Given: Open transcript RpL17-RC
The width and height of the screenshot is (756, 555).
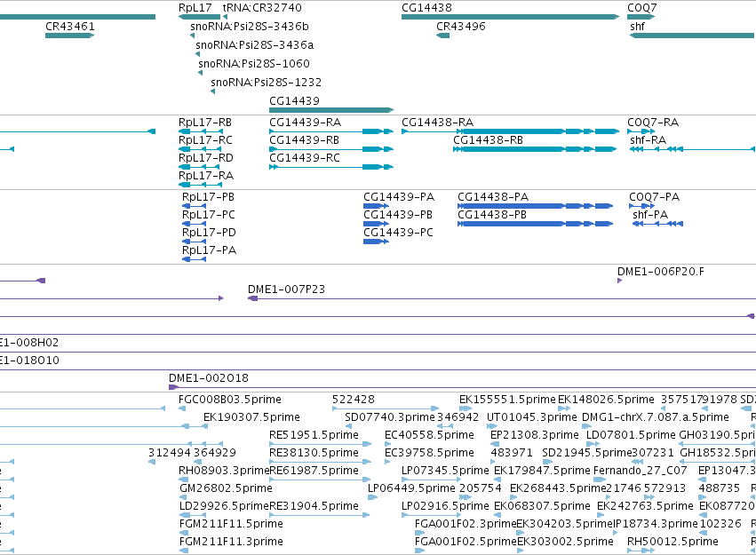Looking at the screenshot, I should (x=205, y=140).
